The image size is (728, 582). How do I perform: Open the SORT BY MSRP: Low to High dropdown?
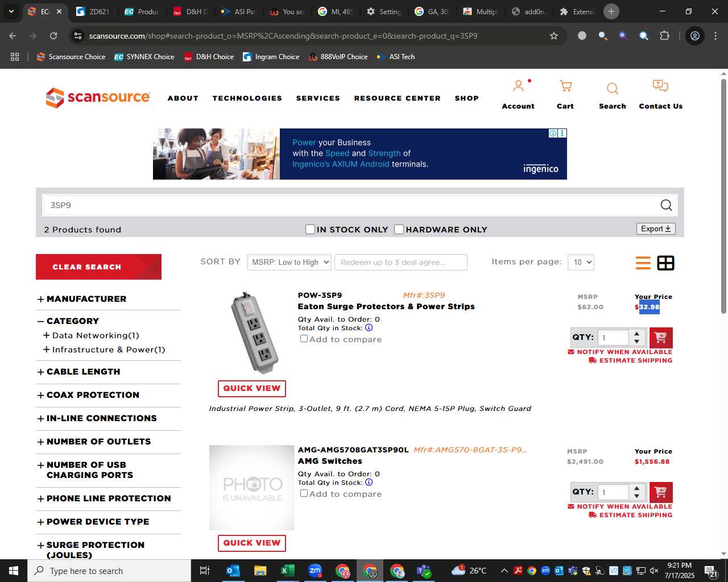coord(289,262)
